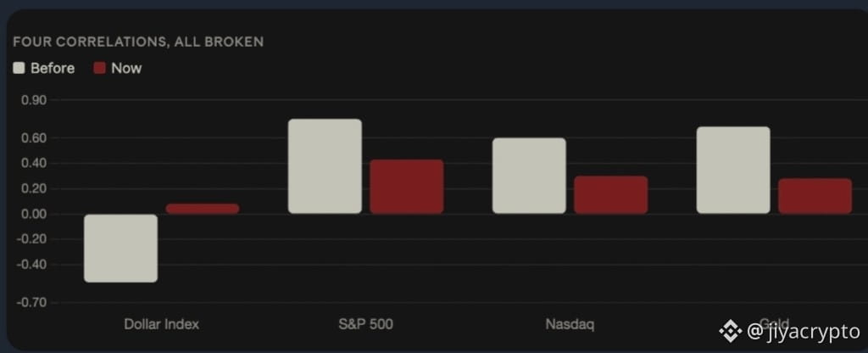Select the Gold Before bar
This screenshot has width=868, height=353.
[733, 170]
